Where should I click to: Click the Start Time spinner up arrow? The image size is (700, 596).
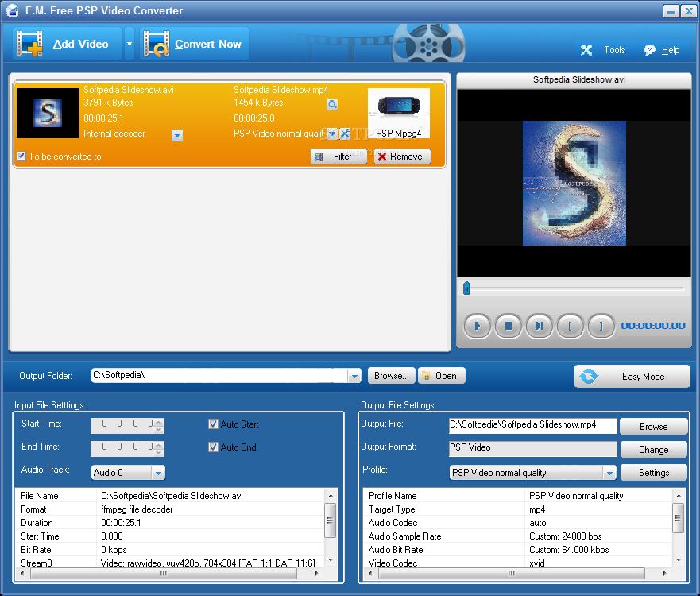(x=159, y=422)
